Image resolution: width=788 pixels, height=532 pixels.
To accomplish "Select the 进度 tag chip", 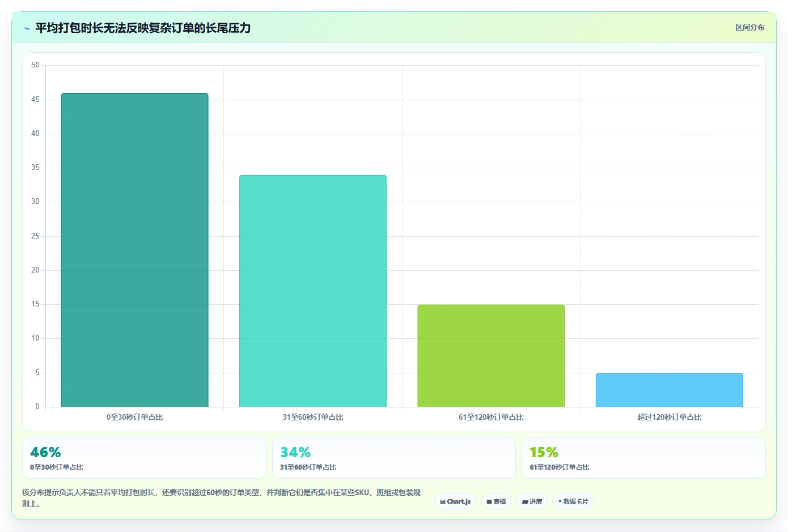I will [x=532, y=501].
